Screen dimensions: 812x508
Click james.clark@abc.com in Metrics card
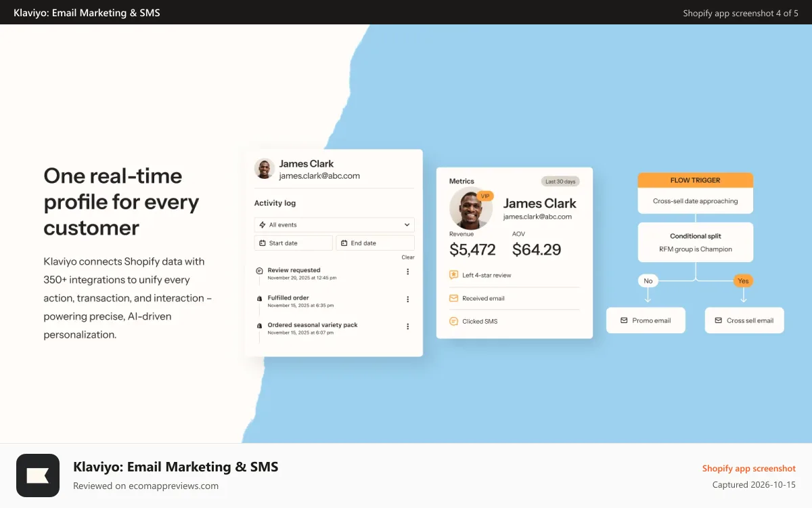537,217
